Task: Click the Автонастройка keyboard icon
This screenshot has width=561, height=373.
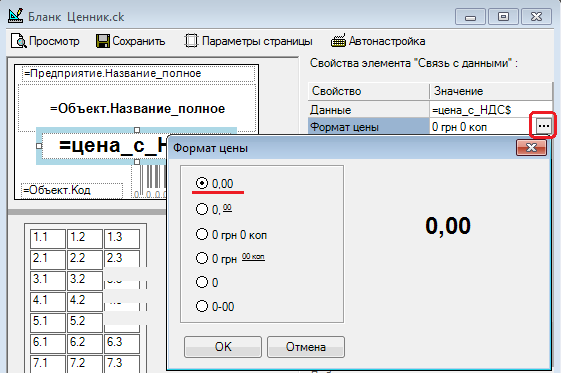Action: point(338,41)
